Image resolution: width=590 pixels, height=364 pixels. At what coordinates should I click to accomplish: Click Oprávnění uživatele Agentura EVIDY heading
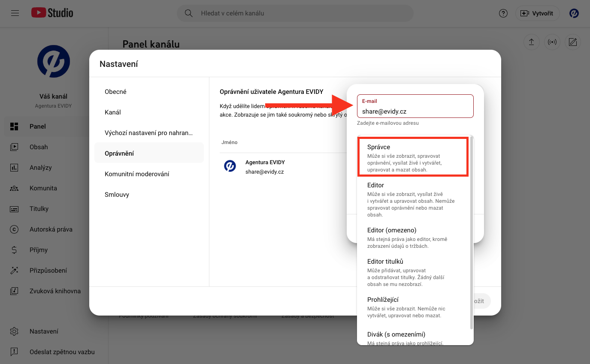coord(272,91)
